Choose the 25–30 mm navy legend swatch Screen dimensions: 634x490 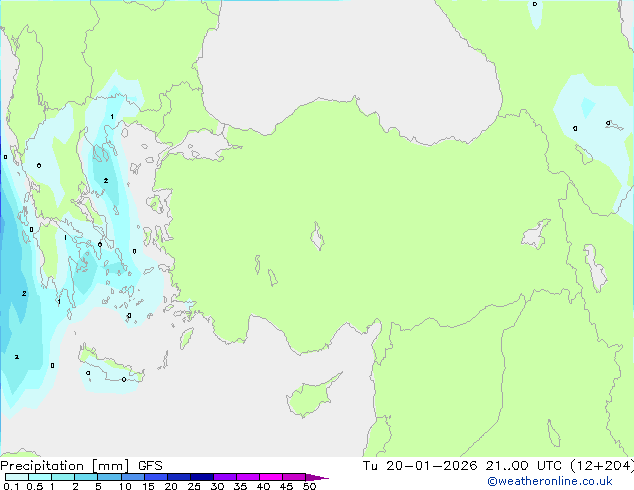(x=201, y=477)
